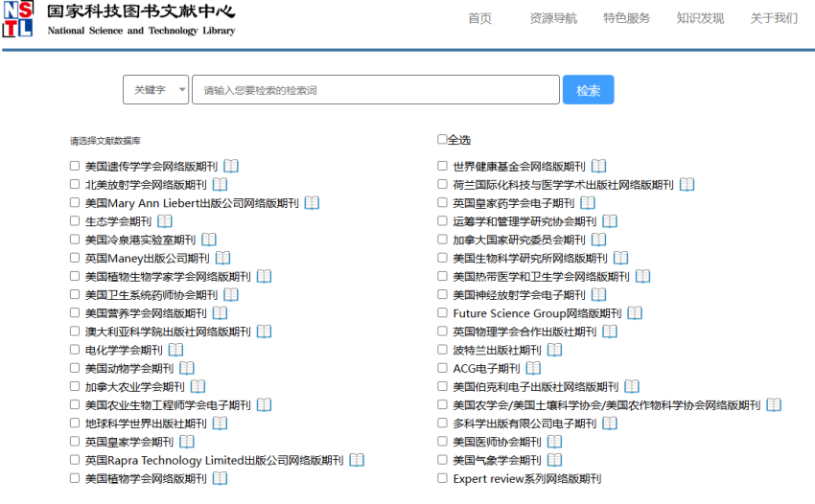Click the blue 检索 search button
Screen dimensions: 815x504
(x=589, y=90)
